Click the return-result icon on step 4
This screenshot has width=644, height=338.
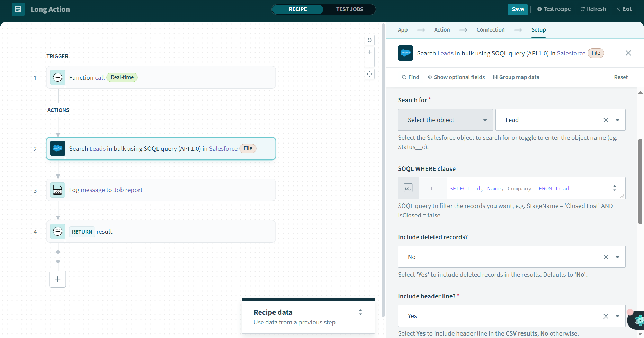tap(57, 231)
